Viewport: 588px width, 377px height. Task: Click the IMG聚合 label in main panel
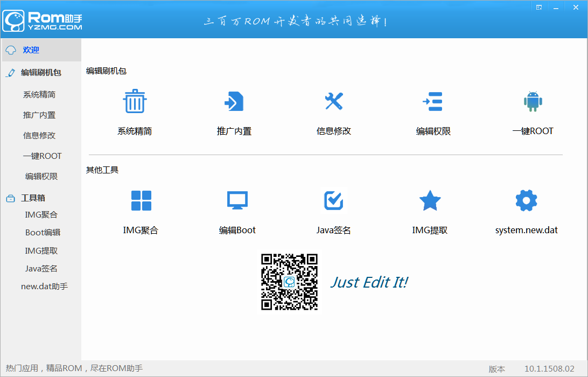pyautogui.click(x=141, y=231)
